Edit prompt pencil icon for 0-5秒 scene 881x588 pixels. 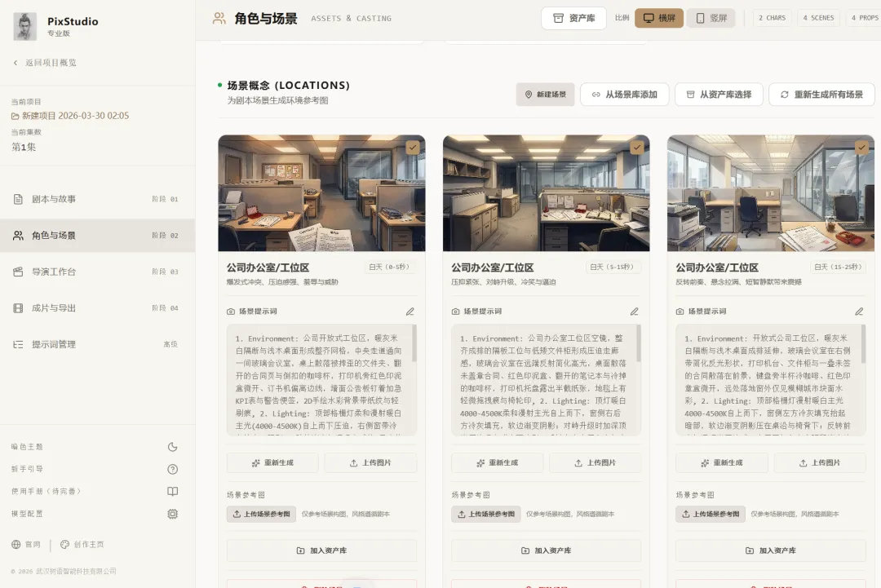(x=410, y=312)
